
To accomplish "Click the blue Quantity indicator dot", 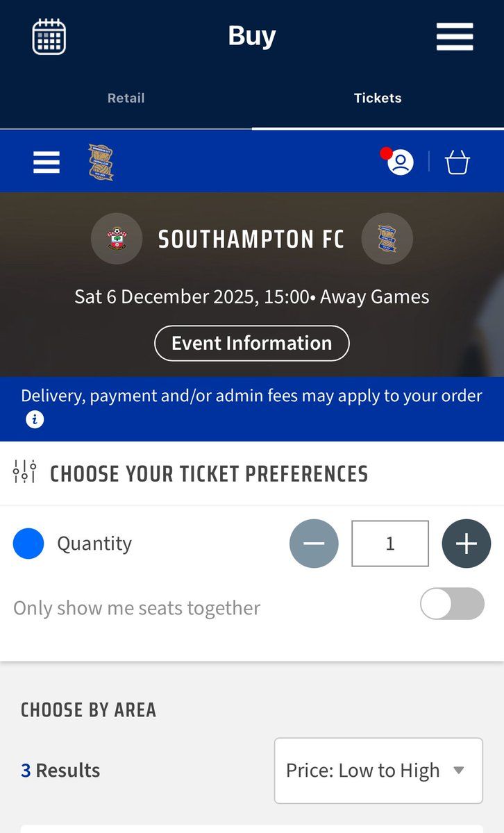I will (x=28, y=544).
